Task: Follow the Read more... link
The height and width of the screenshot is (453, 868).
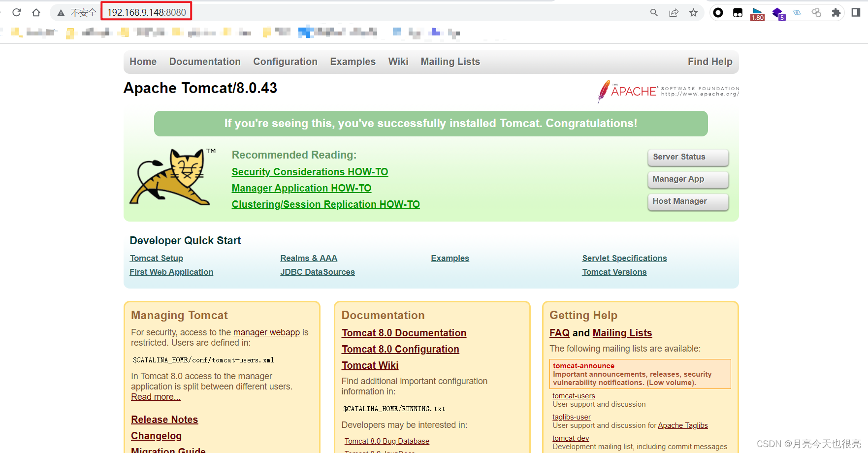Action: pos(156,397)
